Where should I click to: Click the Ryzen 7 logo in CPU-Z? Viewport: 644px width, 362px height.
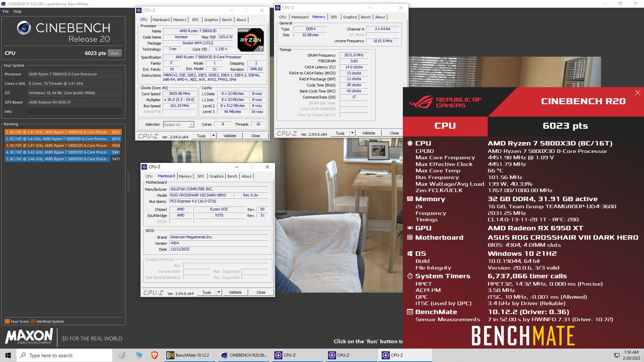pyautogui.click(x=251, y=40)
